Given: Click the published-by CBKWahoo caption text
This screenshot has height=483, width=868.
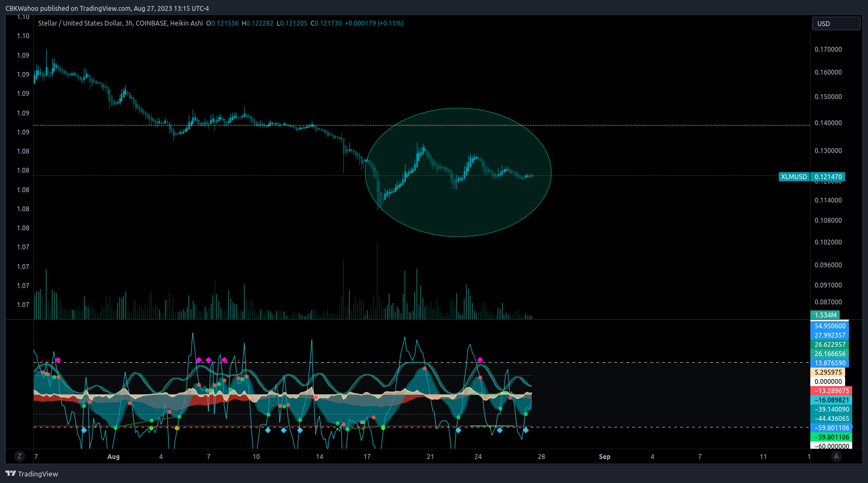Looking at the screenshot, I should pyautogui.click(x=107, y=8).
